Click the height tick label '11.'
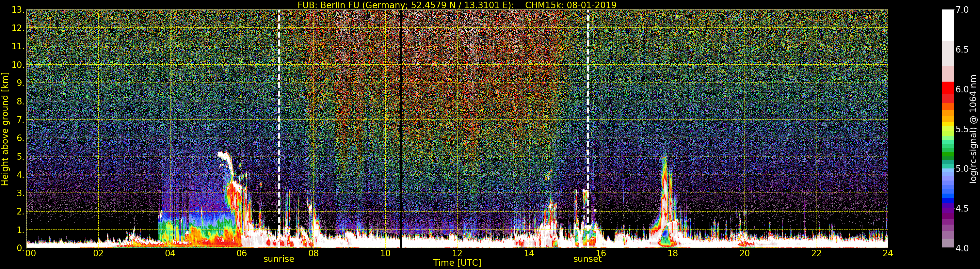The image size is (980, 269). point(18,46)
